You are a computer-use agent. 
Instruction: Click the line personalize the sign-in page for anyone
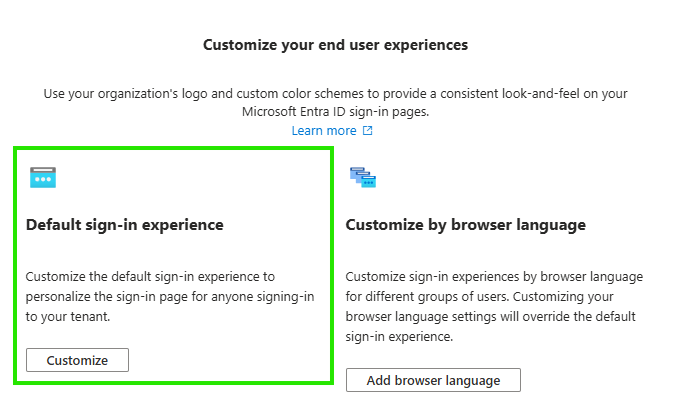point(170,297)
